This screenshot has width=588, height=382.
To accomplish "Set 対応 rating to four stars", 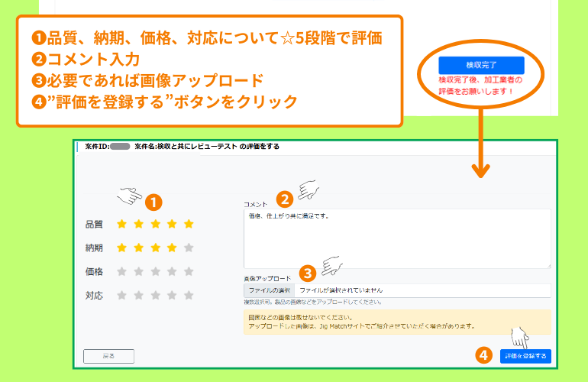I will point(172,296).
